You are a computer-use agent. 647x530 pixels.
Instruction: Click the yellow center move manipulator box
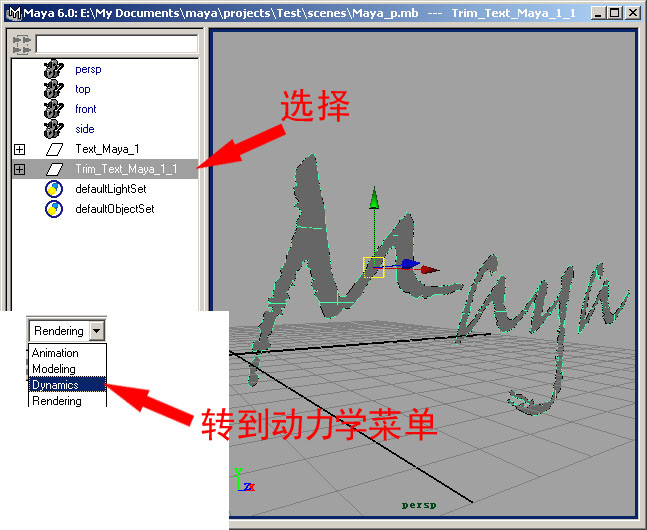(x=373, y=267)
